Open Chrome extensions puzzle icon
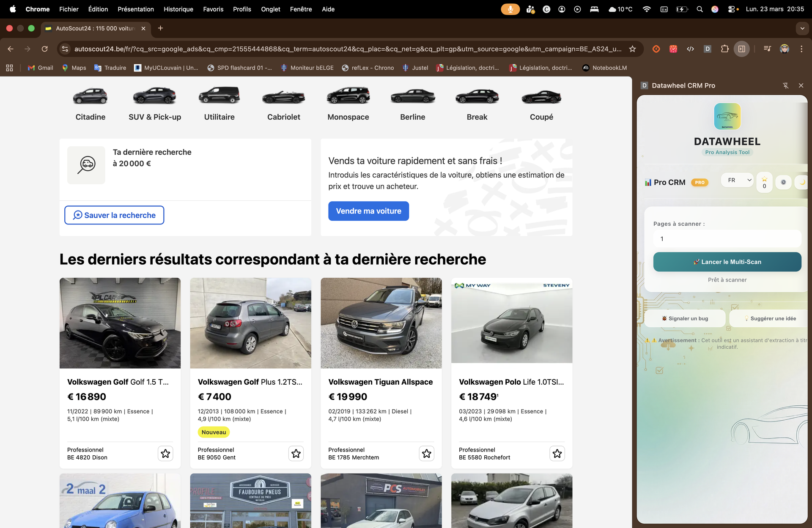 click(x=724, y=49)
